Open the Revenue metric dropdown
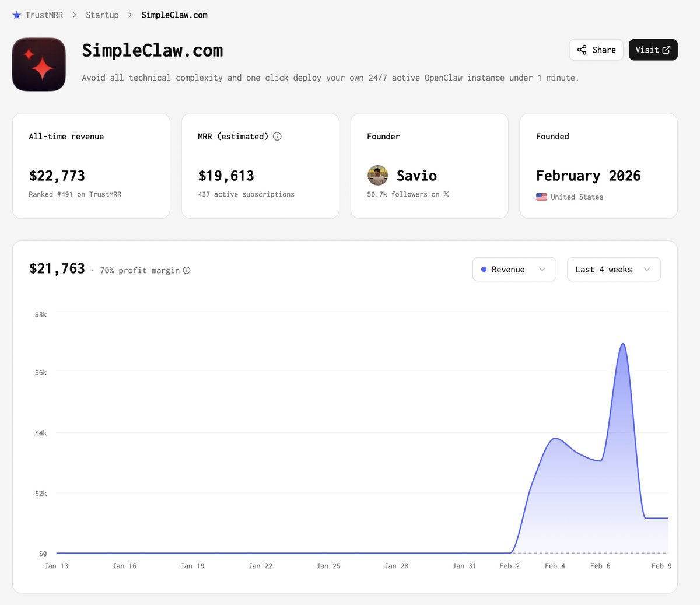 coord(514,270)
